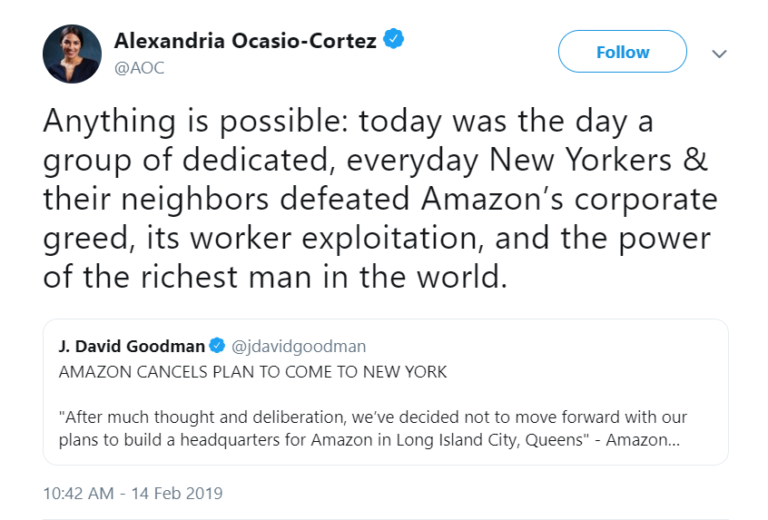
Task: Expand the tweet options chevron
Action: (x=719, y=54)
